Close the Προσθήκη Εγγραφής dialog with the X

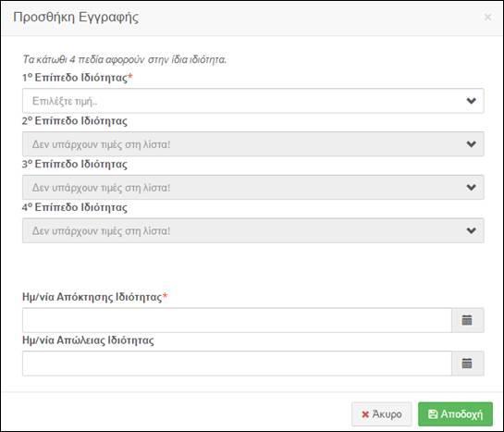coord(487,17)
